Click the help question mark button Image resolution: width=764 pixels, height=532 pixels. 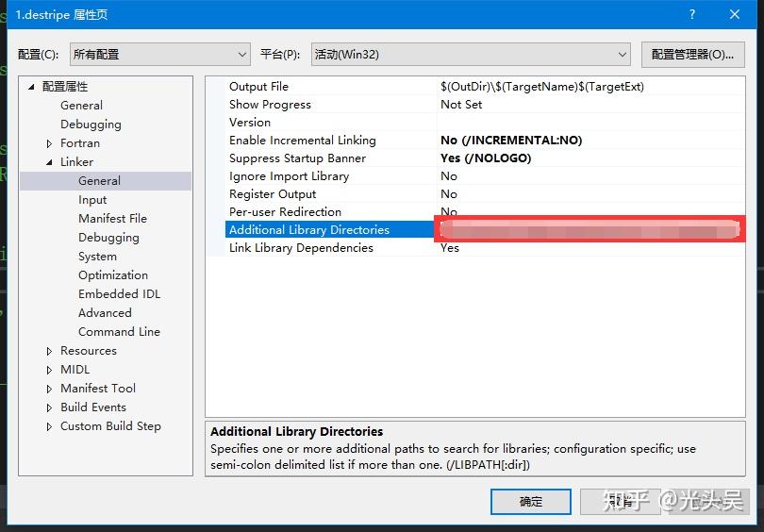click(x=692, y=14)
